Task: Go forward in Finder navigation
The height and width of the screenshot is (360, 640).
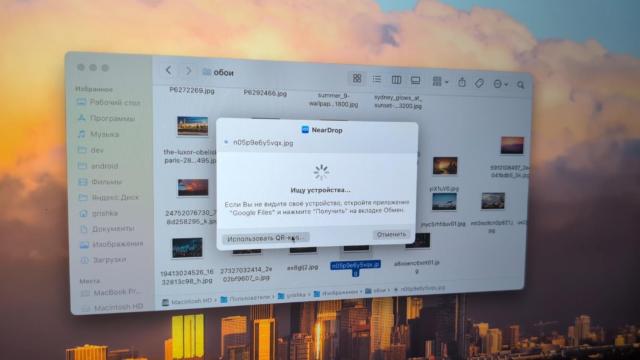Action: [x=188, y=71]
